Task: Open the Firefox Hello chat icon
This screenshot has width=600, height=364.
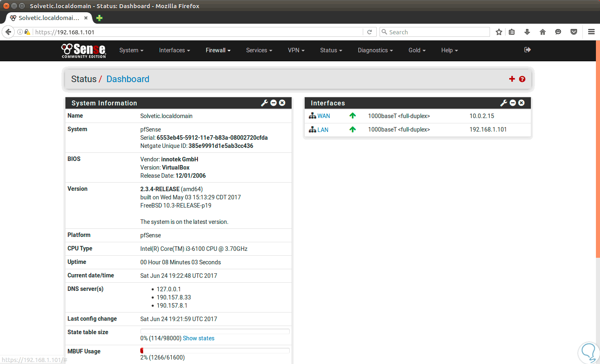Action: 558,32
